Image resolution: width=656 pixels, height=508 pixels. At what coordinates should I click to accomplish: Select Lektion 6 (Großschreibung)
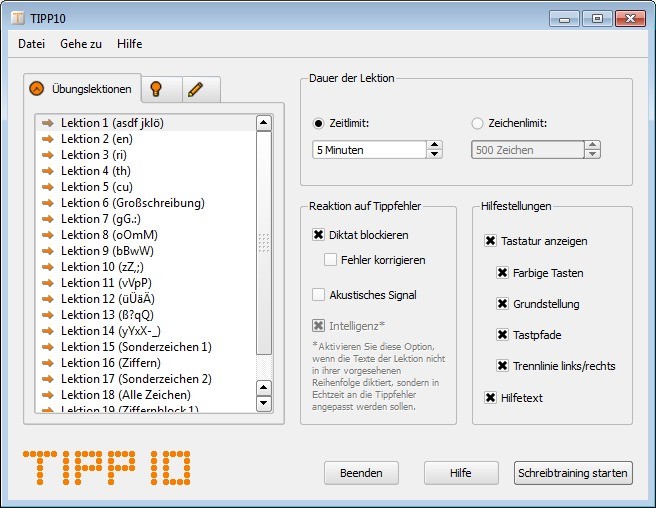146,203
